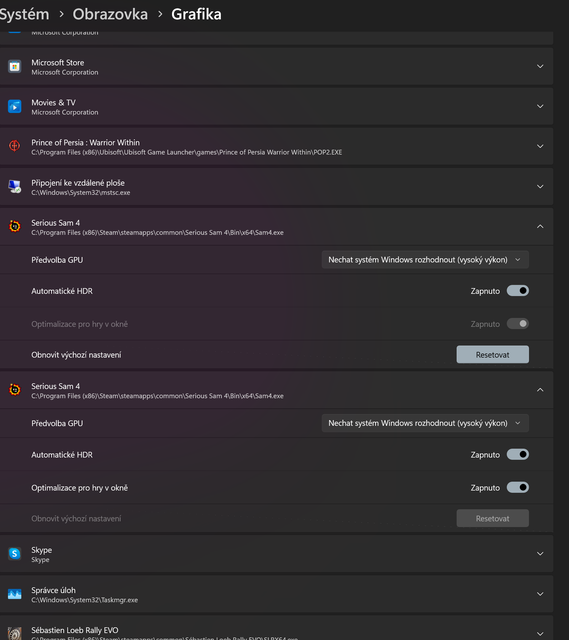Click the Skype app icon
This screenshot has width=569, height=640.
pos(15,553)
